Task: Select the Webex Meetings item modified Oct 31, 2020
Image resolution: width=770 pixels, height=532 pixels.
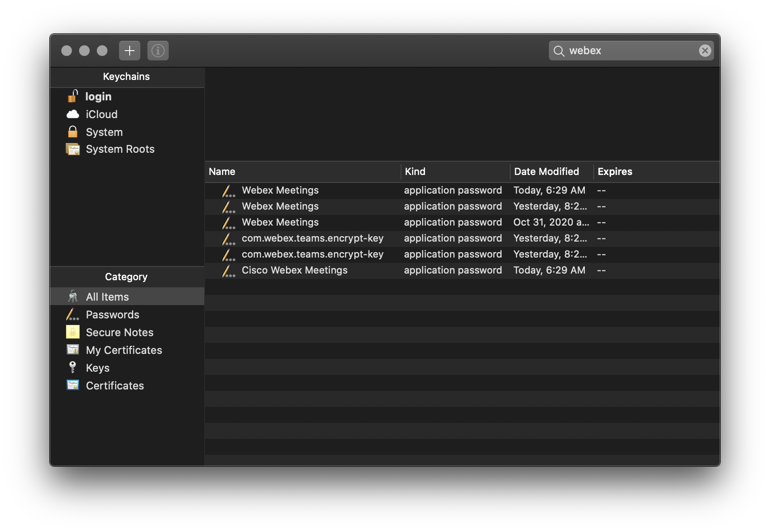Action: pyautogui.click(x=280, y=222)
